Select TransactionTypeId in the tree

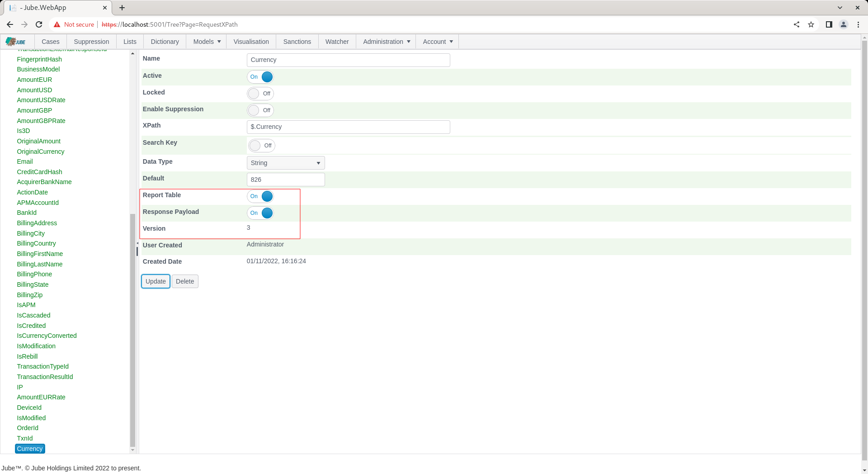[x=43, y=366]
